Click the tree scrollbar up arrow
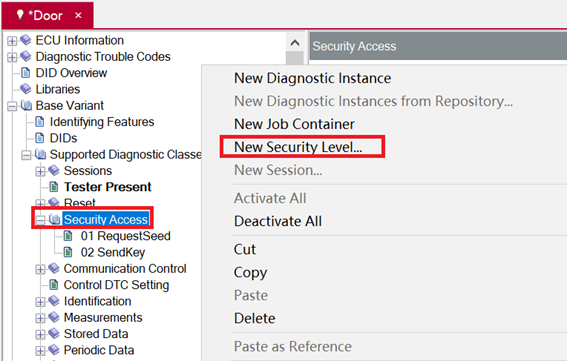 tap(295, 43)
